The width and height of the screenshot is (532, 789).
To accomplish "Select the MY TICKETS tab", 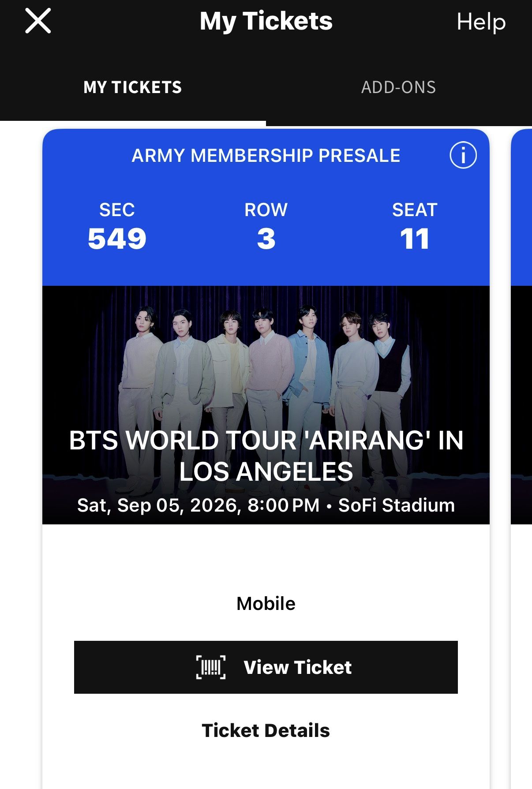I will pos(133,87).
